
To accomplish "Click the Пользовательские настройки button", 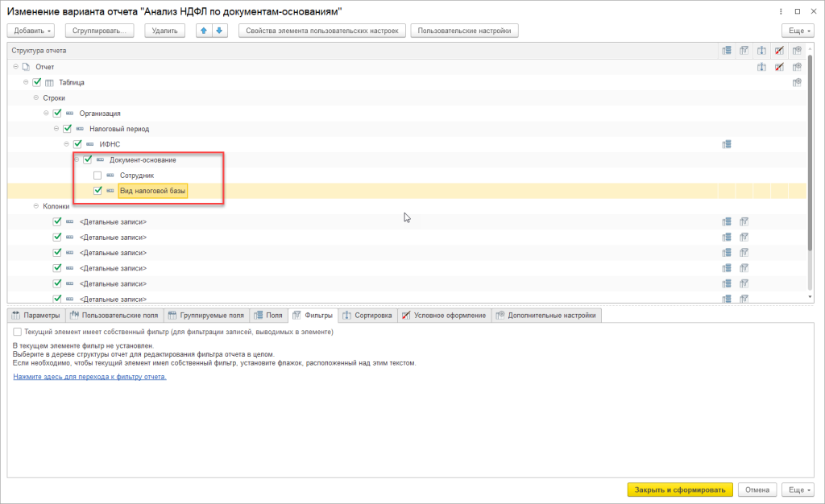I will [465, 31].
